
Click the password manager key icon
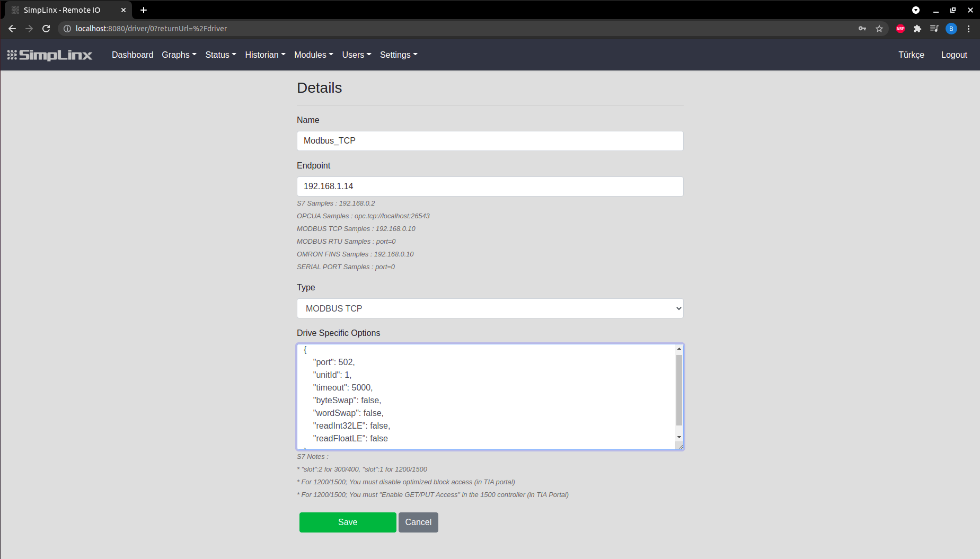[862, 29]
